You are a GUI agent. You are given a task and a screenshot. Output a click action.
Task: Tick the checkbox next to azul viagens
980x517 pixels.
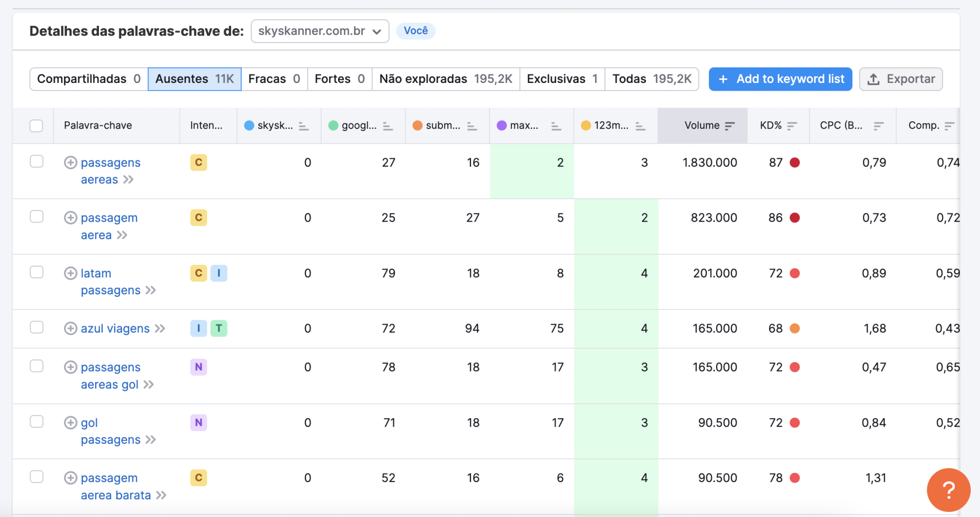36,327
